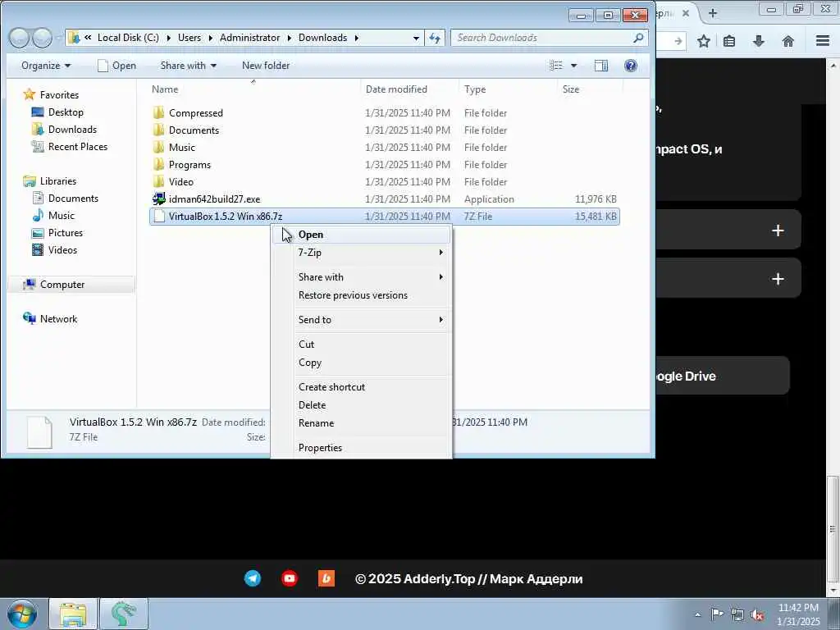Select Network in navigation pane

tap(50, 319)
